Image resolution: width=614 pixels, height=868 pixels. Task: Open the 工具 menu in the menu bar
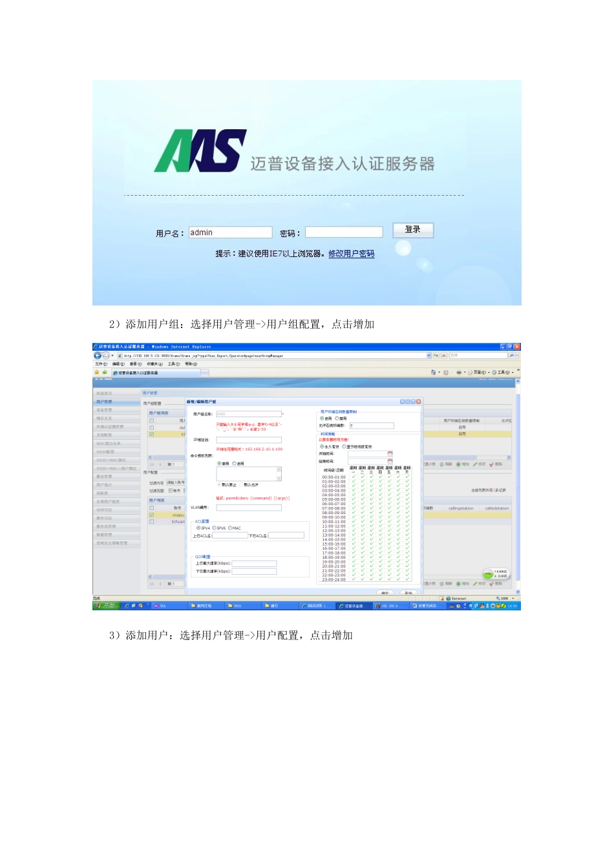[174, 364]
